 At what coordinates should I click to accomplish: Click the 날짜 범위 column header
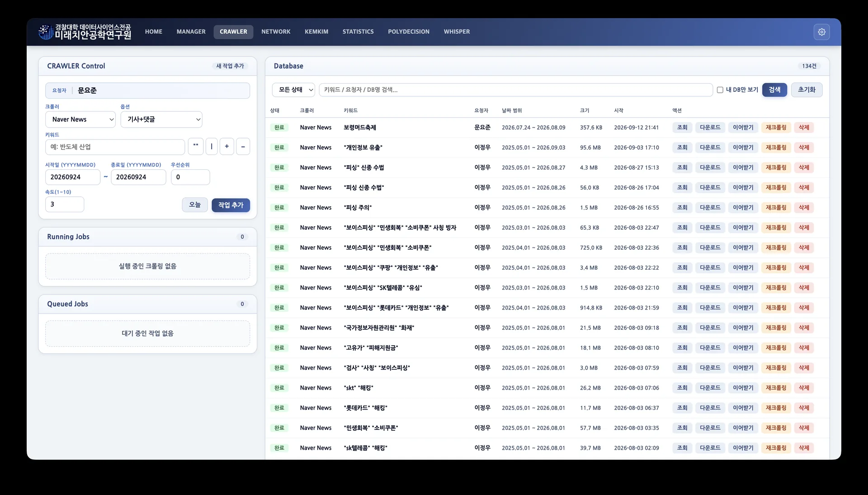(x=511, y=110)
